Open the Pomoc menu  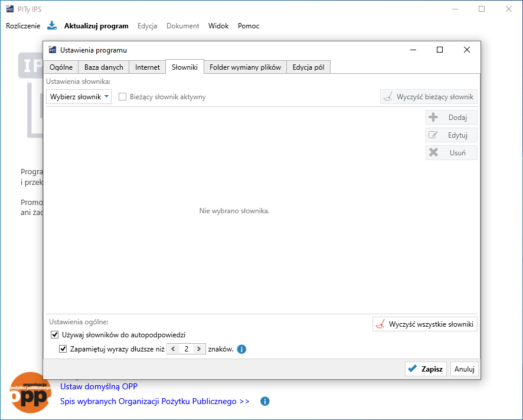pyautogui.click(x=249, y=26)
